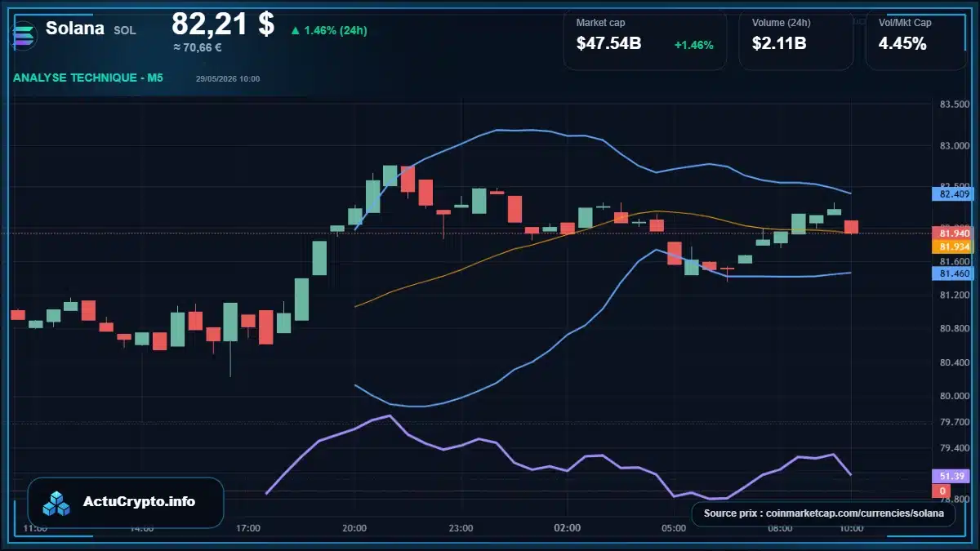Click the upper band 82.409 price tag
This screenshot has height=551, width=980.
point(955,194)
